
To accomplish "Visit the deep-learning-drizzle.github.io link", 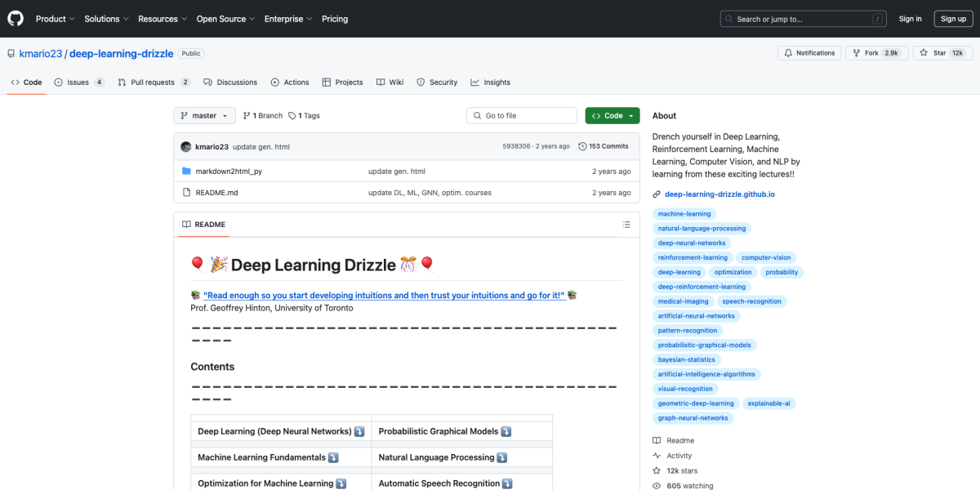I will pos(719,194).
